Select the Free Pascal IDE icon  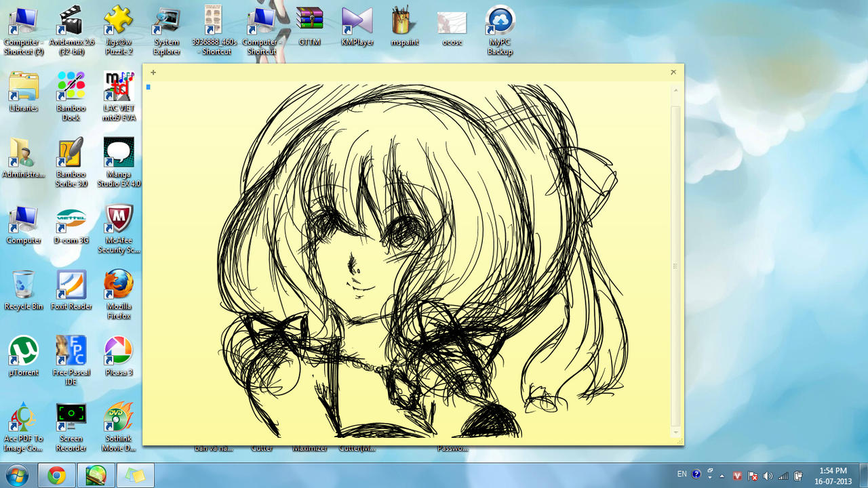pos(71,360)
